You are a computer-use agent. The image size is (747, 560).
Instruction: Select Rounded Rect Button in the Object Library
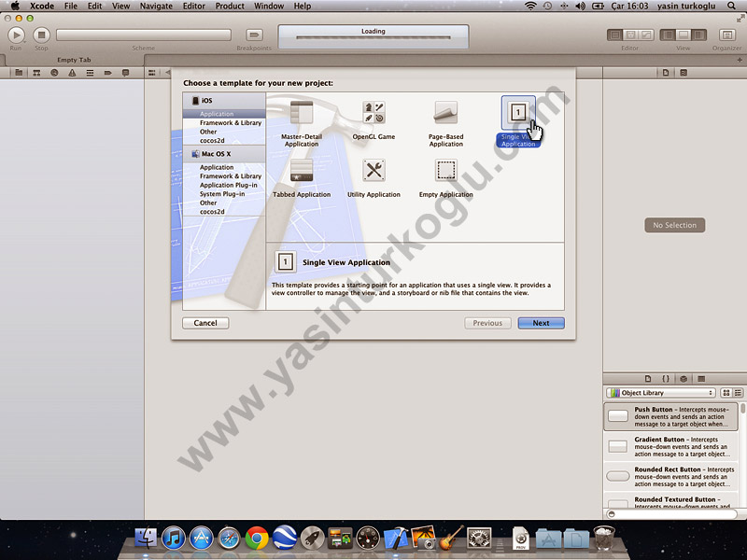(671, 477)
